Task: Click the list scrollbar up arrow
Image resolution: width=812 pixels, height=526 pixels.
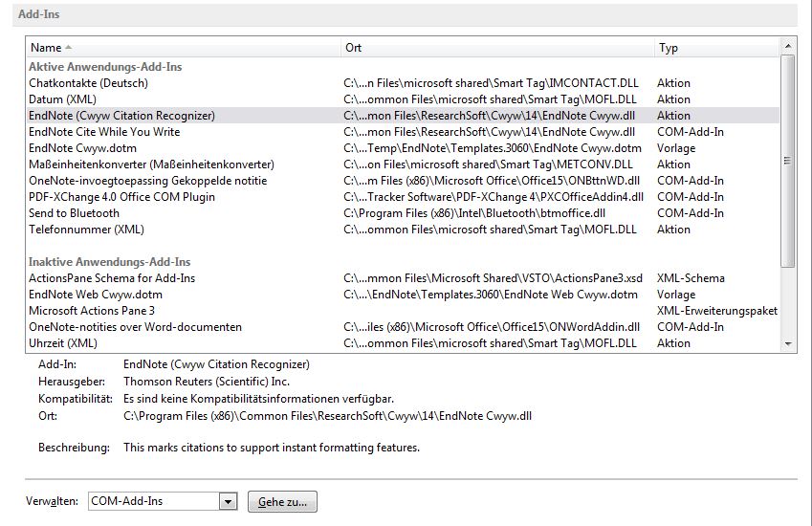Action: point(788,46)
